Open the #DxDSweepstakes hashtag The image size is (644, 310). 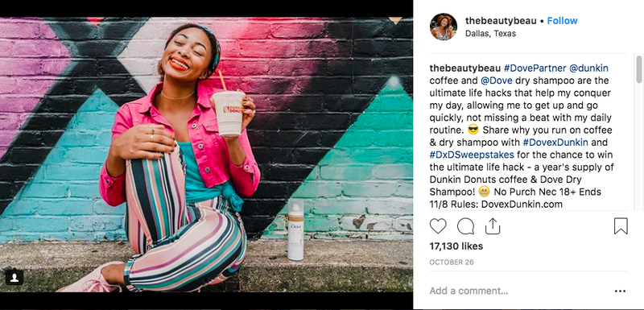click(472, 155)
